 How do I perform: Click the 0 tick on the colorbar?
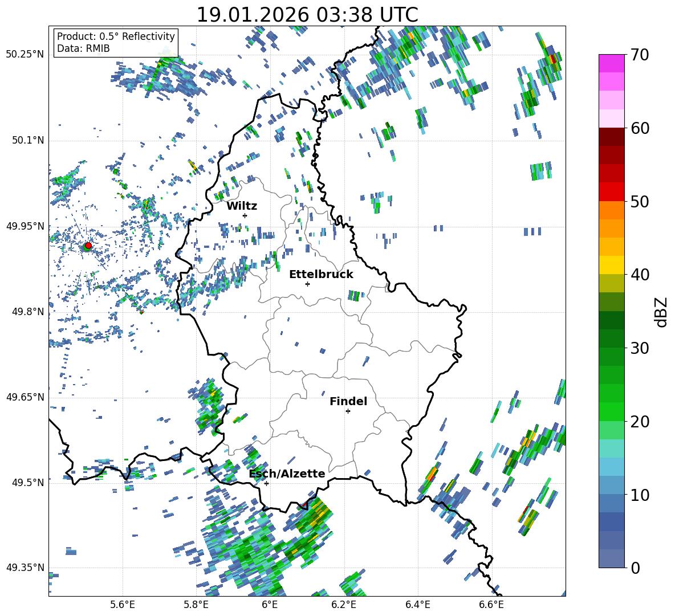tap(635, 568)
